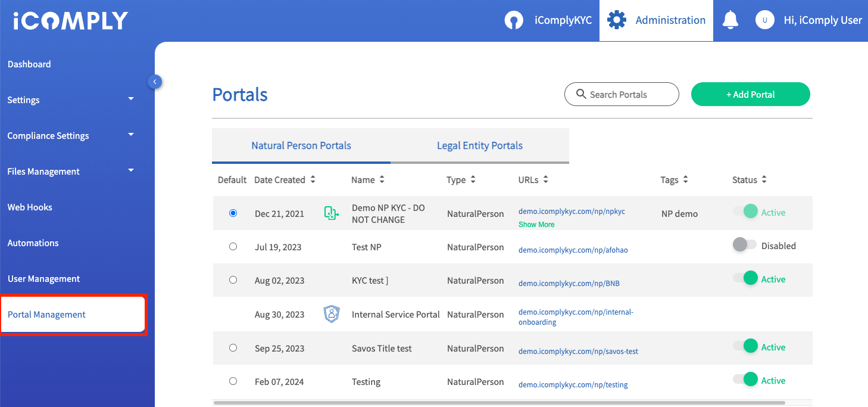The image size is (868, 407).
Task: Open the notifications bell
Action: [730, 20]
